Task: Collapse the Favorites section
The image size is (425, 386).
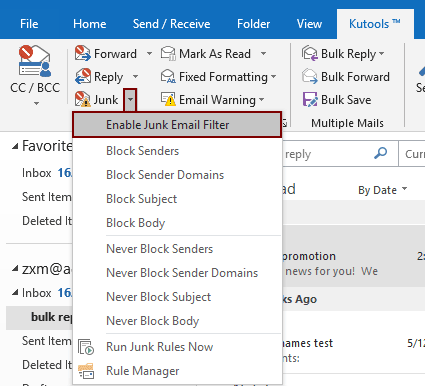Action: point(15,146)
